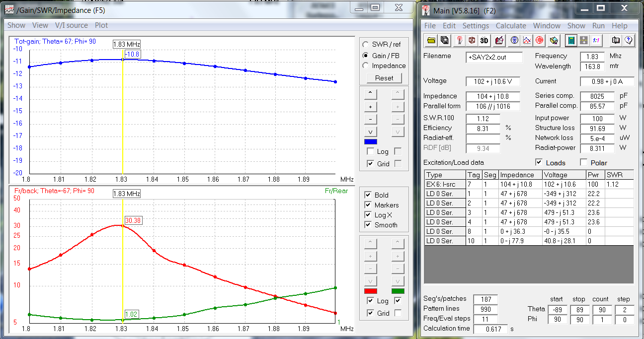Click the geometry edit pencil icon
Screen dimensions: 644x339
click(x=499, y=40)
